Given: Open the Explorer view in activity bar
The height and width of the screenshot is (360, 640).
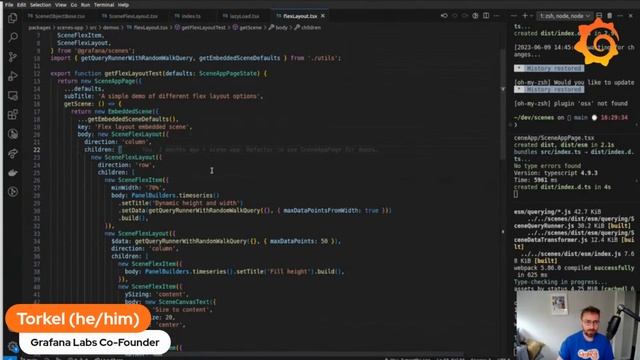Looking at the screenshot, I should 13,18.
